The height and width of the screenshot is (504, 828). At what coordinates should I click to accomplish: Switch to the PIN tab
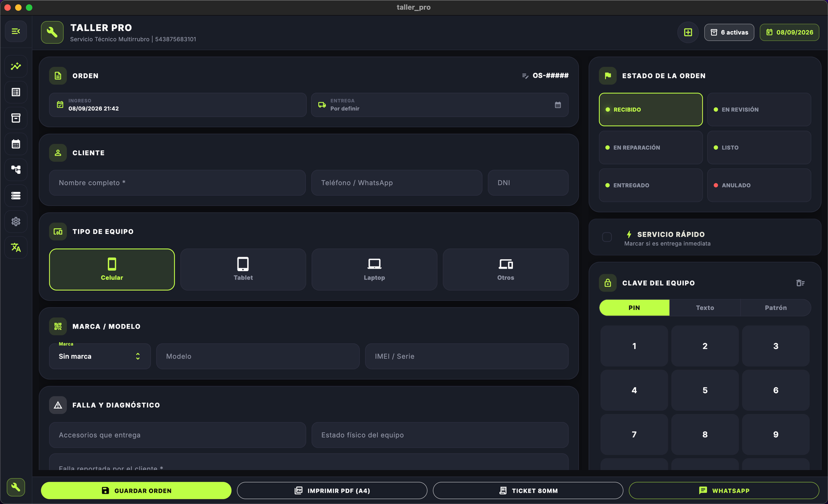coord(634,308)
